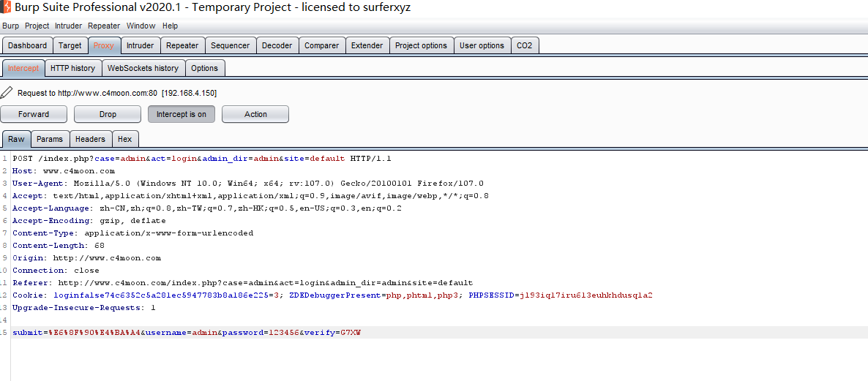
Task: Open the CO2 extension tab
Action: (525, 46)
